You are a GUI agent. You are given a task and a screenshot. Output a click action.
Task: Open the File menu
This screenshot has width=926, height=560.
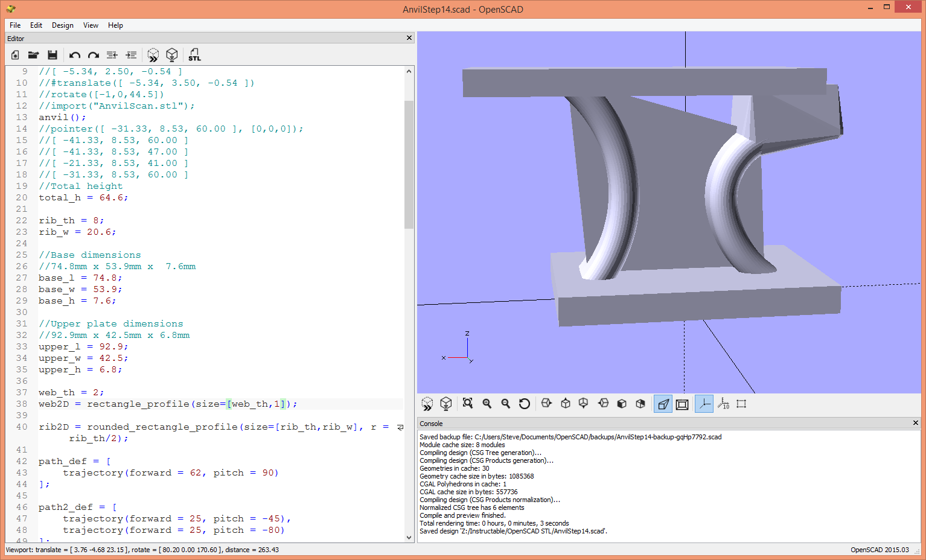coord(14,25)
